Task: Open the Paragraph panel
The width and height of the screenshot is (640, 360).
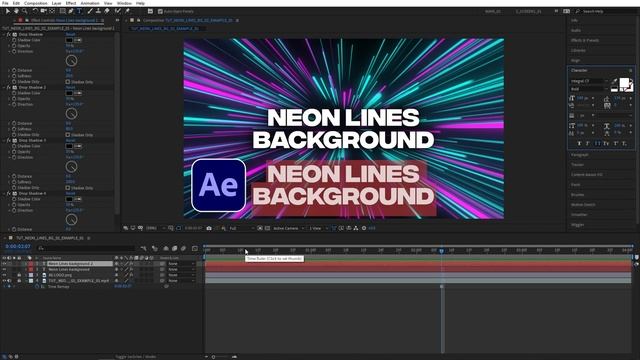Action: 580,155
